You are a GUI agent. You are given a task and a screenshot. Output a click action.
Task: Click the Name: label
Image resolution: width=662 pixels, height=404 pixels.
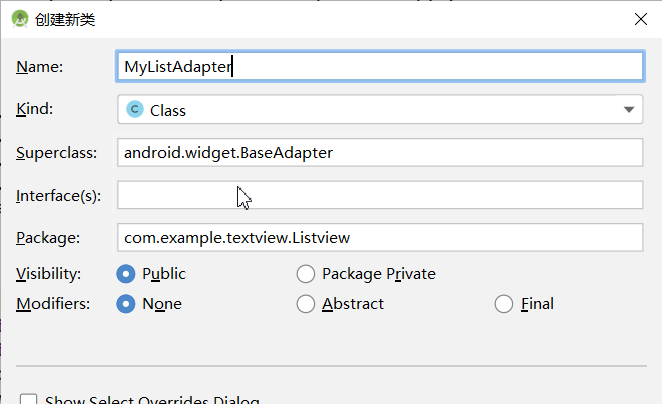pos(39,67)
